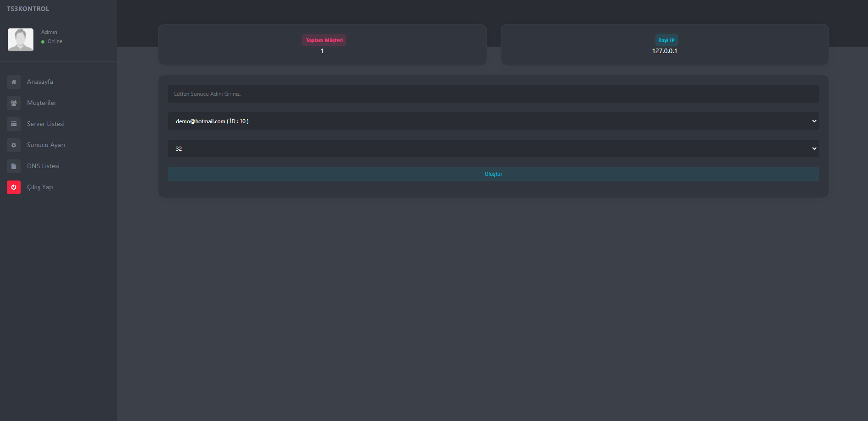This screenshot has height=421, width=868.
Task: Select the DNS Listesi menu label
Action: click(43, 166)
